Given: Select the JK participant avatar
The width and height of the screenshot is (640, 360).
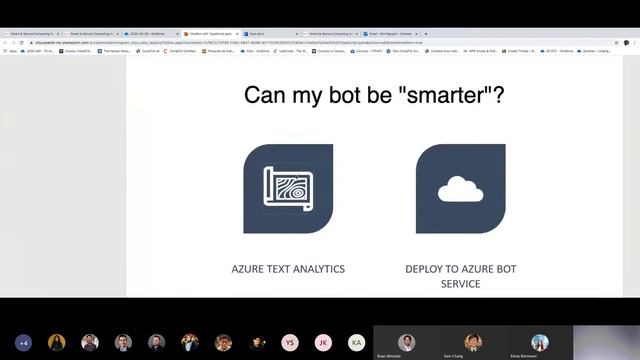Looking at the screenshot, I should tap(323, 343).
